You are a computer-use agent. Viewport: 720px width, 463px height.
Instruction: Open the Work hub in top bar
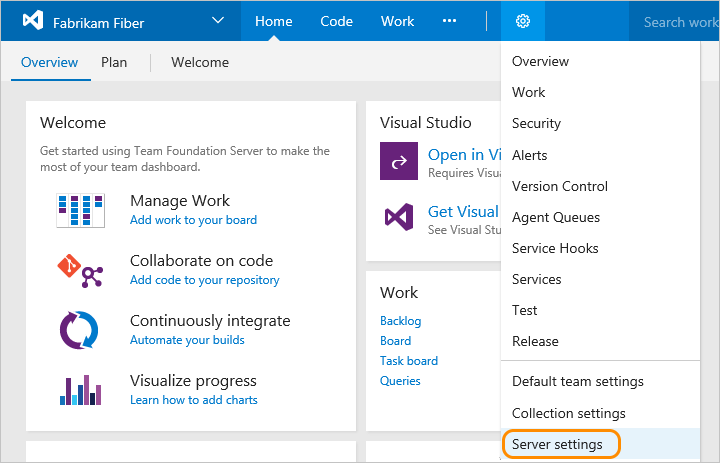398,21
